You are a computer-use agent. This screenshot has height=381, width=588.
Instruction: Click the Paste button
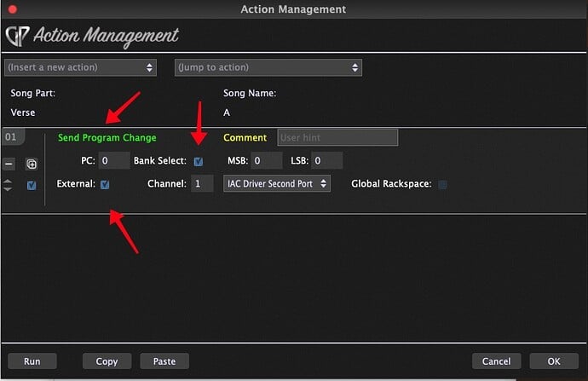[164, 361]
